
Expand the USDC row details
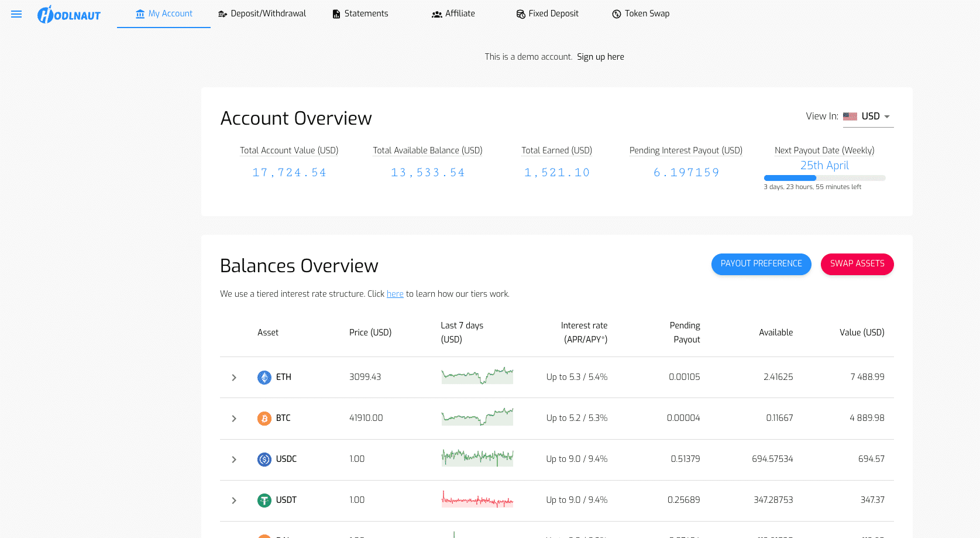[x=234, y=460]
